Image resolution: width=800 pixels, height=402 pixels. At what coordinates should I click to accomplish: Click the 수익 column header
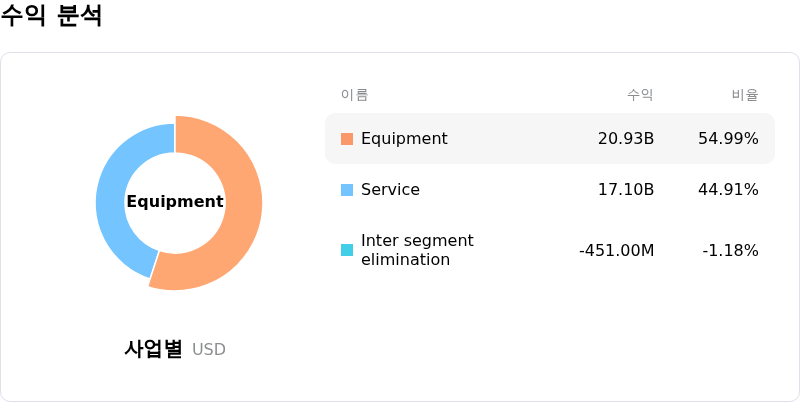coord(640,95)
